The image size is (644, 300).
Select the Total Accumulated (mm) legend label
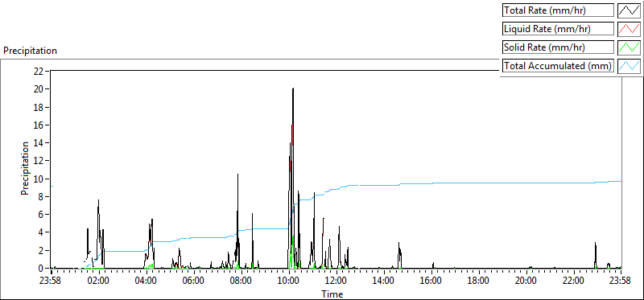tap(558, 66)
